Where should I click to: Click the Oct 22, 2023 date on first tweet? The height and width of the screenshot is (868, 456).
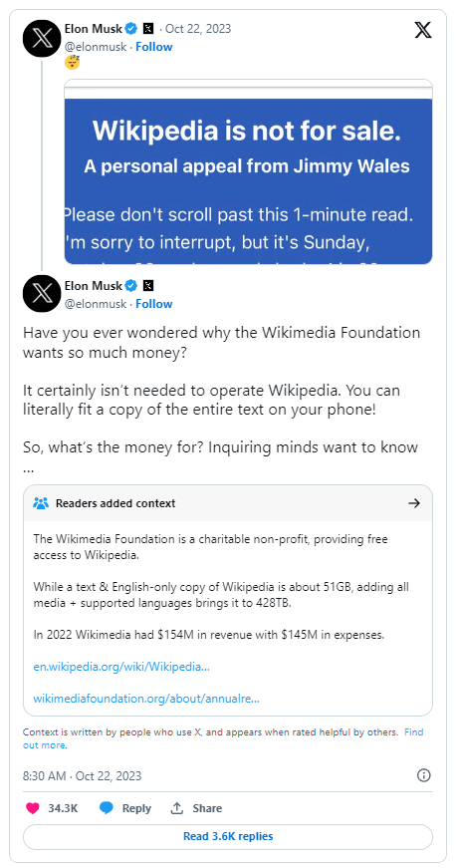click(198, 28)
